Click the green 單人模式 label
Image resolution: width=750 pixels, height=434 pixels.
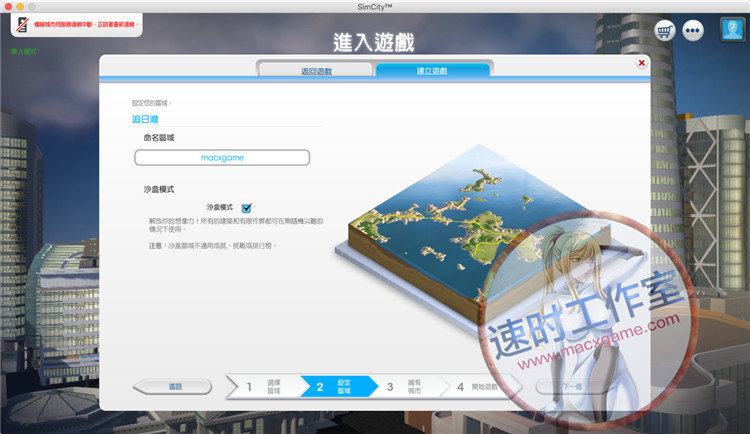tap(23, 51)
